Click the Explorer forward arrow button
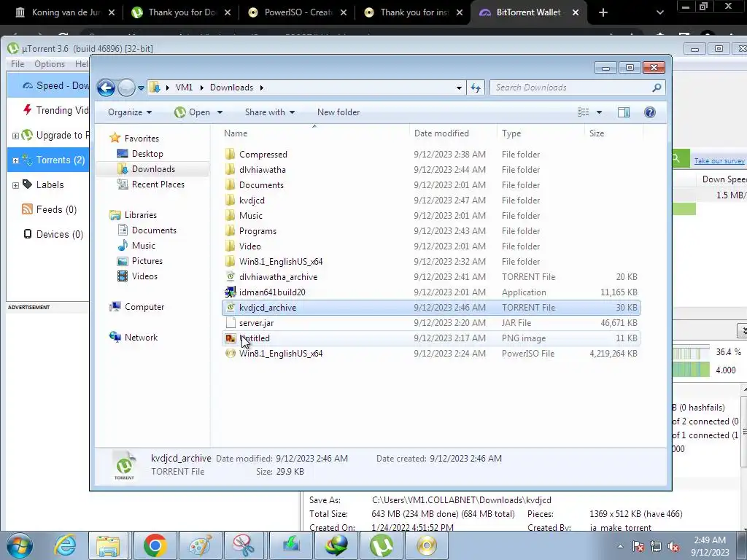This screenshot has height=560, width=747. pos(126,87)
